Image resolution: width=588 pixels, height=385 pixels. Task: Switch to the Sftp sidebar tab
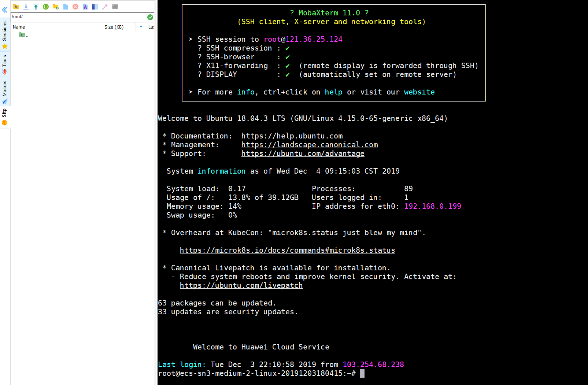5,117
